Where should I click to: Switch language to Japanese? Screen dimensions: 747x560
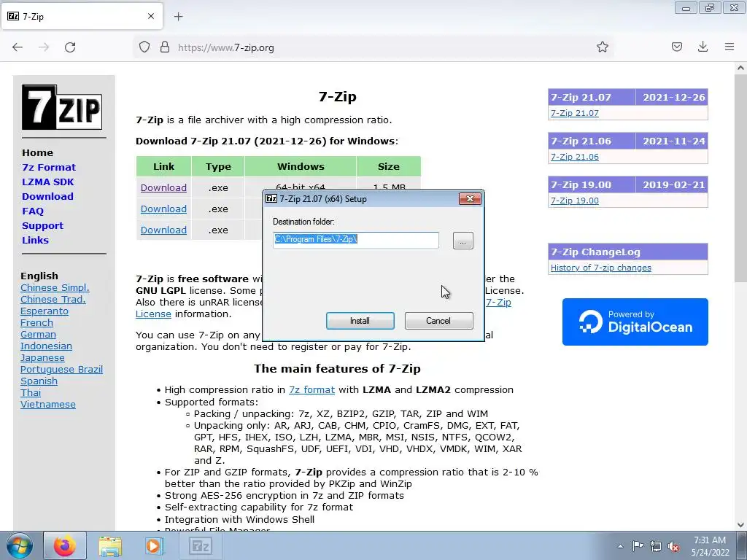(42, 357)
